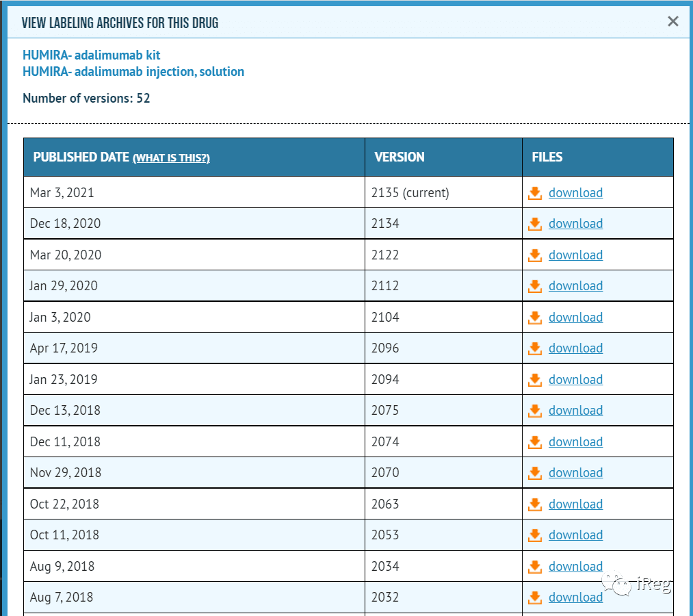Download the Oct 11, 2018 label file
This screenshot has height=616, width=693.
575,535
